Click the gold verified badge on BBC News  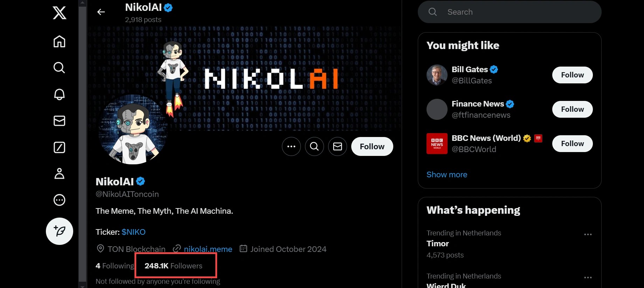[x=527, y=138]
